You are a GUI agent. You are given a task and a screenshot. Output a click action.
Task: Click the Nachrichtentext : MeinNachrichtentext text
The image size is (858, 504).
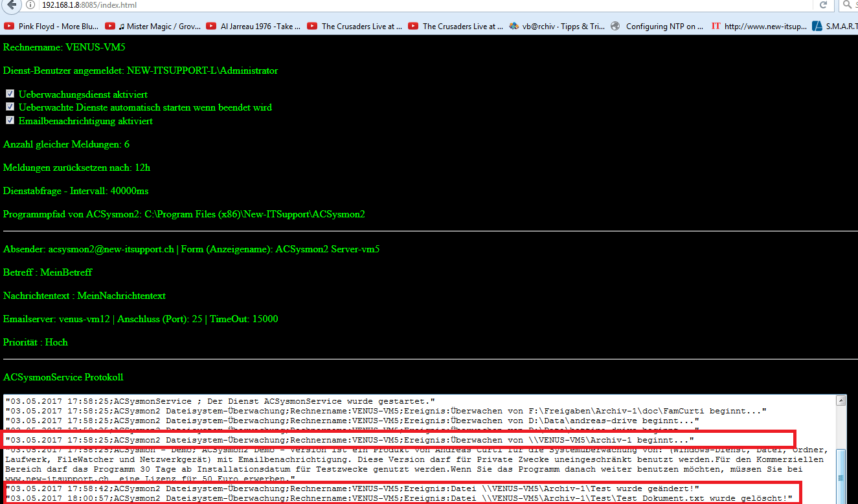pos(84,296)
